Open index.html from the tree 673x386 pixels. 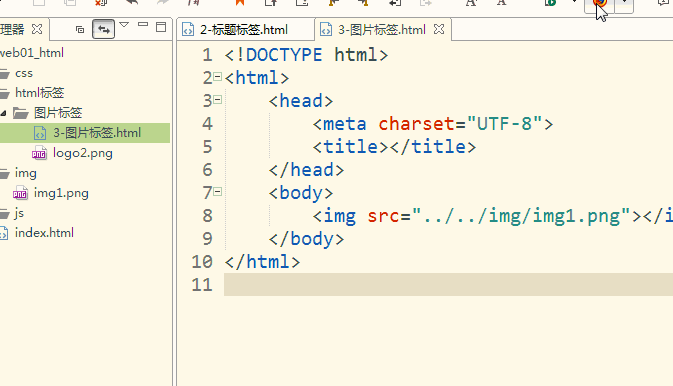(x=44, y=233)
